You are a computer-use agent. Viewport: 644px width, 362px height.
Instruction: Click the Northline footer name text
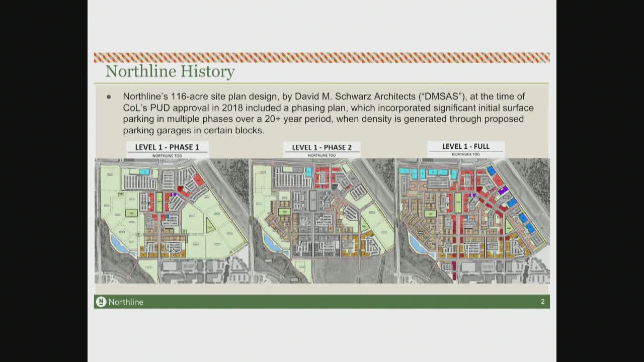click(x=126, y=302)
